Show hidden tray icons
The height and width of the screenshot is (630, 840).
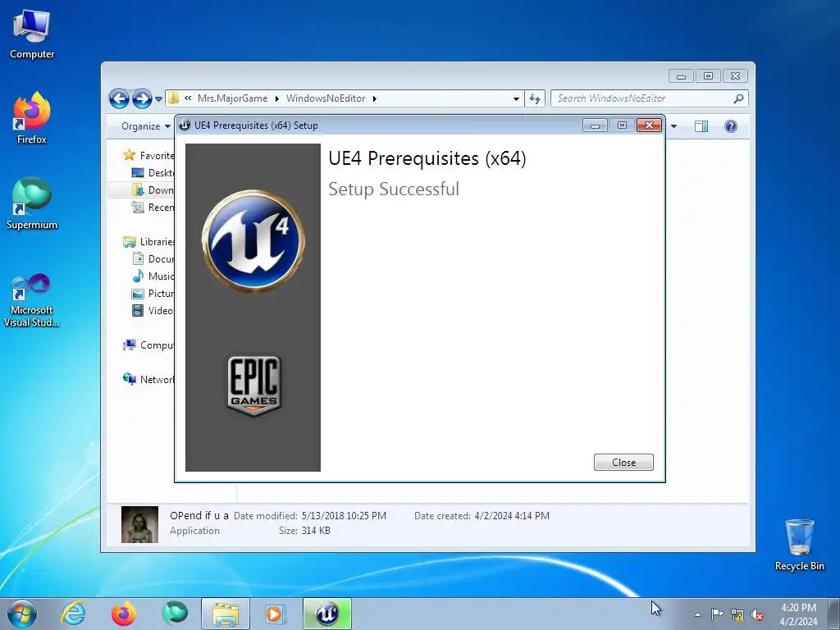697,614
